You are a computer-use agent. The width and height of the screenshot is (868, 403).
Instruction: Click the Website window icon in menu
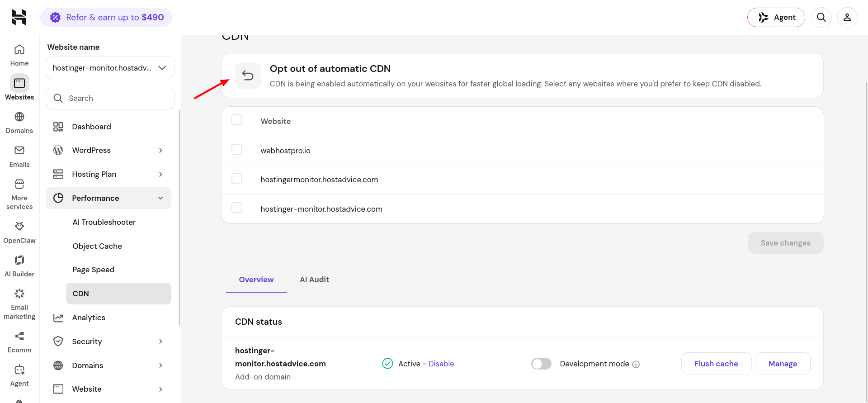pos(58,389)
